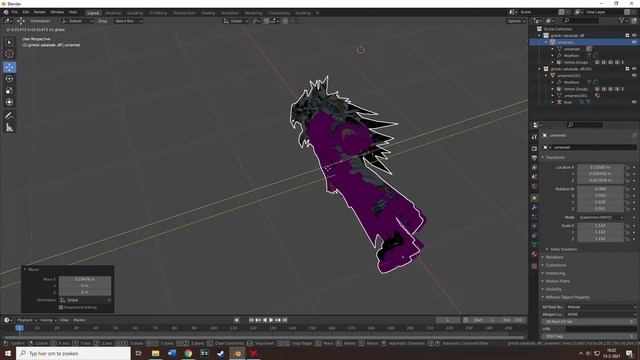Toggle visibility of unnamed.001 object
The width and height of the screenshot is (640, 360).
tap(634, 76)
